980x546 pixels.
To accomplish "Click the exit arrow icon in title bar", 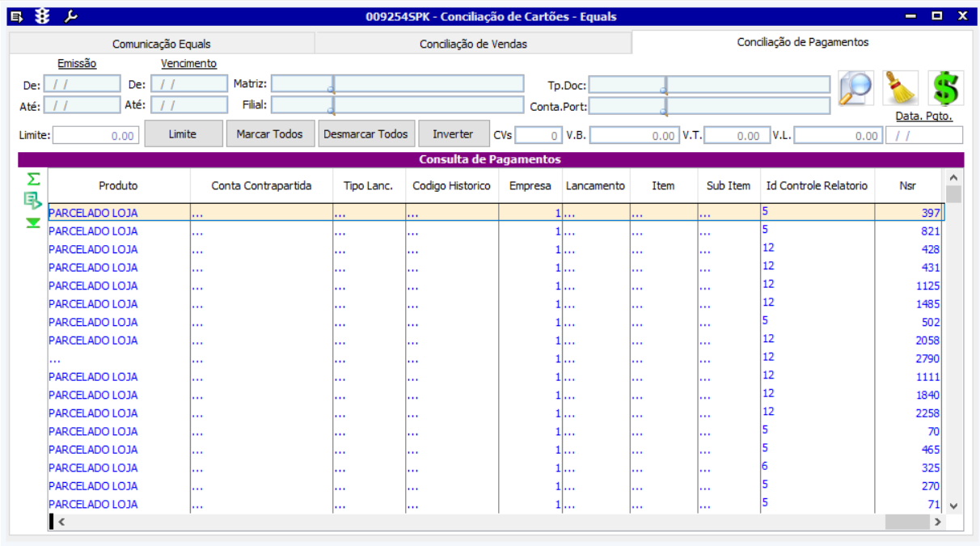I will (17, 16).
